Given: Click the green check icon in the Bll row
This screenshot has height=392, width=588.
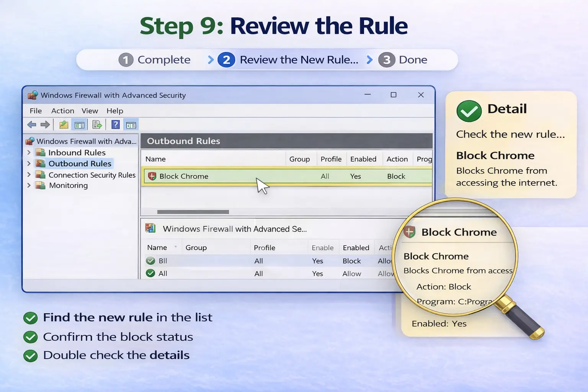Looking at the screenshot, I should [x=150, y=261].
